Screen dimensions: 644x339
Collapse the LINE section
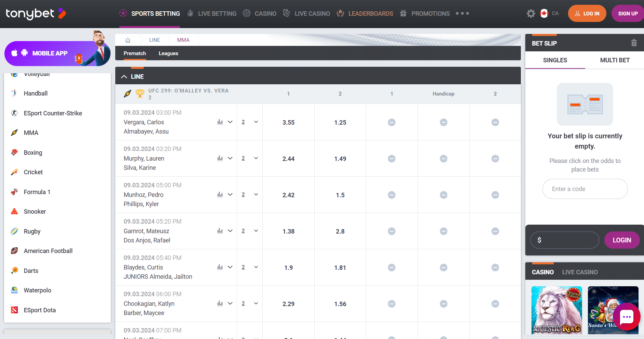click(x=124, y=77)
